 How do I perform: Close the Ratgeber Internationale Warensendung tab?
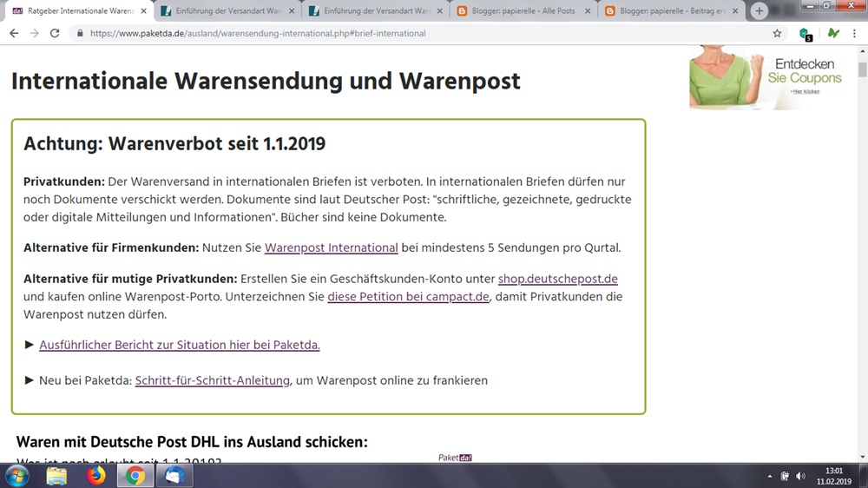point(143,11)
